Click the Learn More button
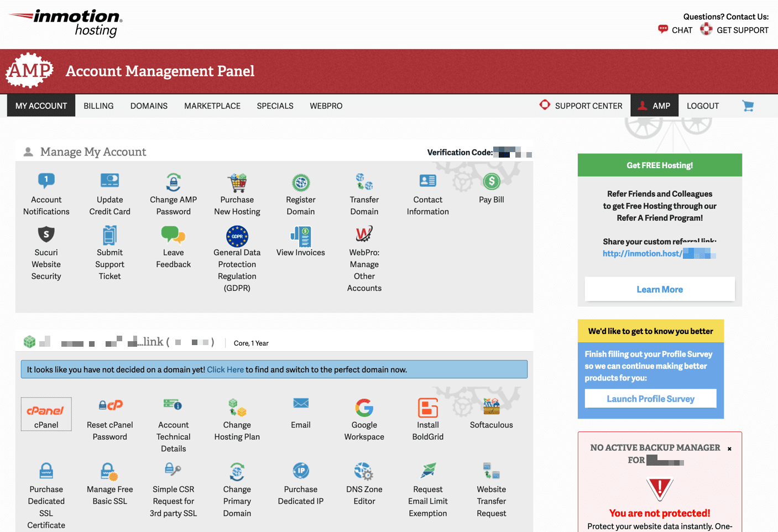Image resolution: width=778 pixels, height=532 pixels. tap(660, 289)
